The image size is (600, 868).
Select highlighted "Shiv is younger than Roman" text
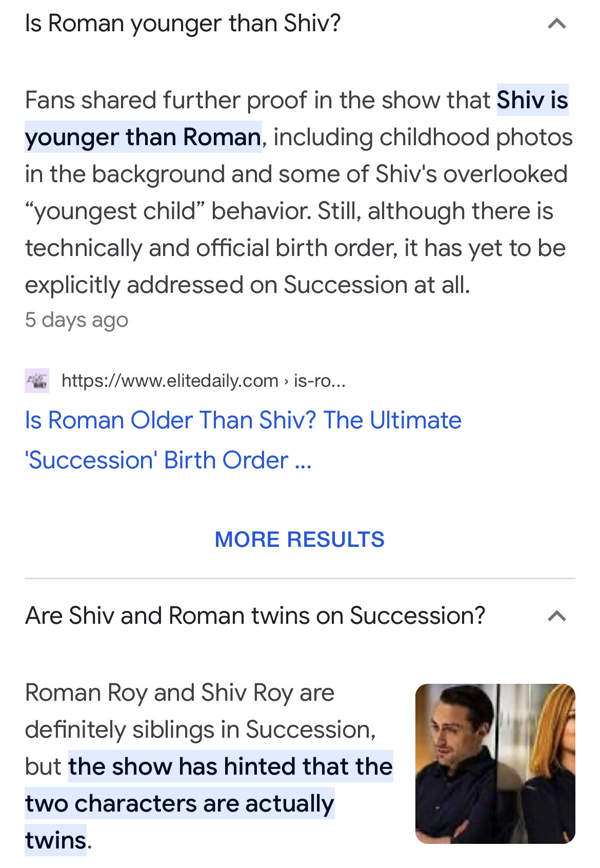(296, 119)
